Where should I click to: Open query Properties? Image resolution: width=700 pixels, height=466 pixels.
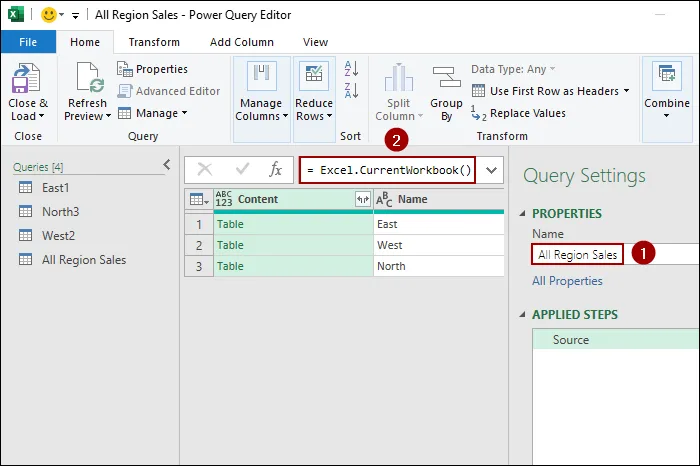click(x=152, y=69)
